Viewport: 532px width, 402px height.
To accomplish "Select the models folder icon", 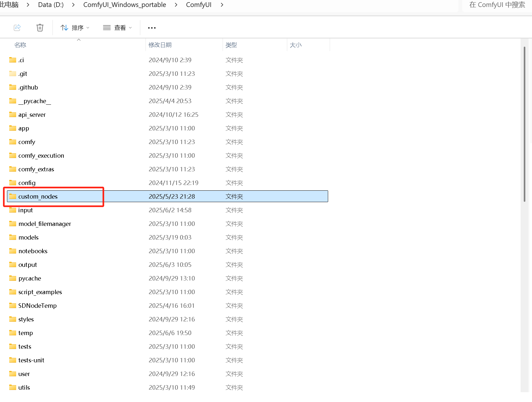I will [x=13, y=237].
